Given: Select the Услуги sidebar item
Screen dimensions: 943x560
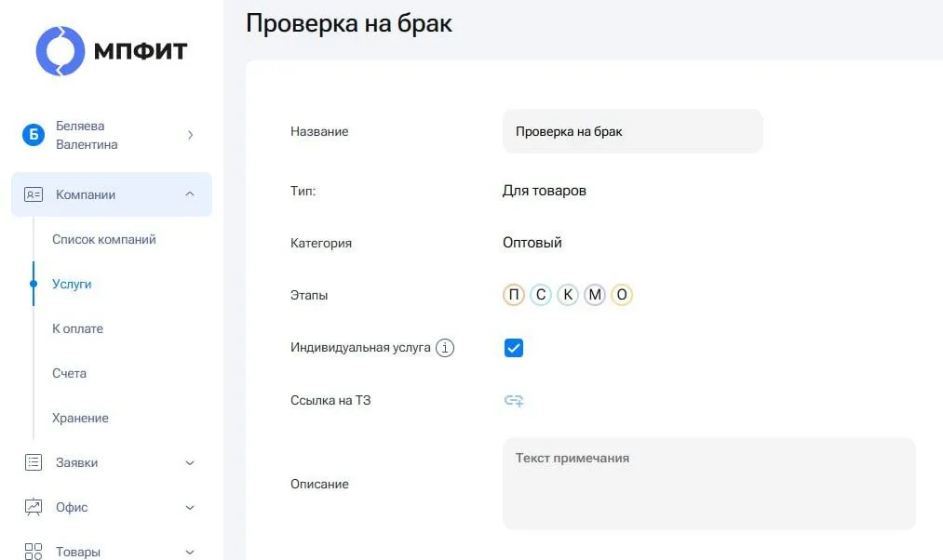Looking at the screenshot, I should pos(72,284).
